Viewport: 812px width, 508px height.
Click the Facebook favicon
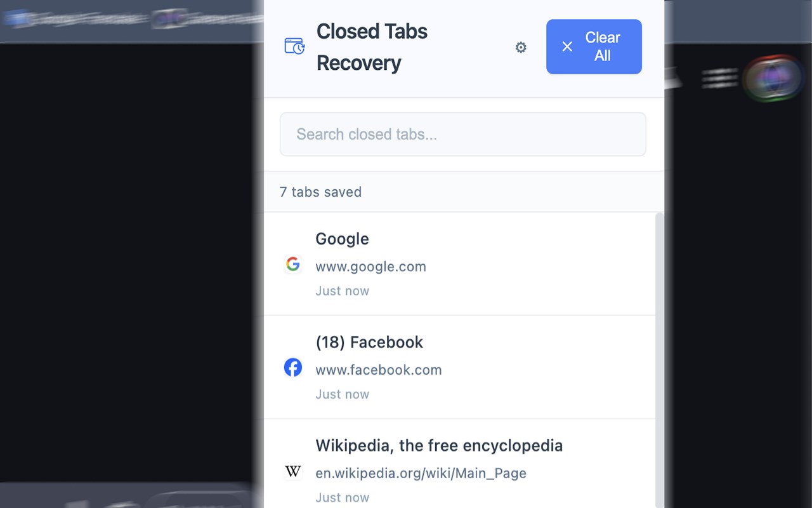pyautogui.click(x=292, y=368)
